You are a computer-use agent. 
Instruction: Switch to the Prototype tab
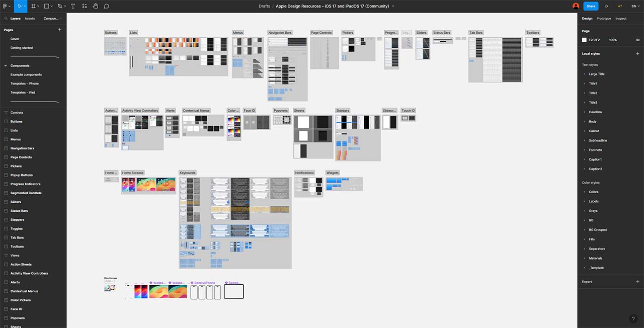click(604, 19)
